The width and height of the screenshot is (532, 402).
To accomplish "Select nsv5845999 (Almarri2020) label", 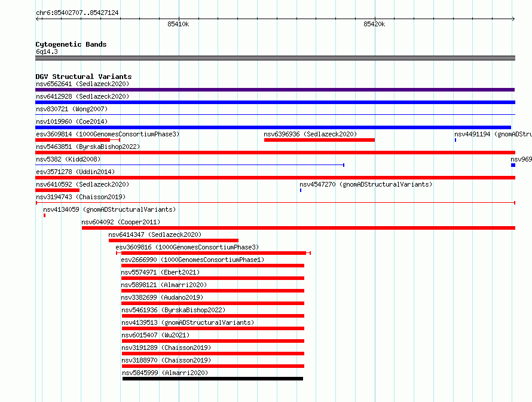I will 165,373.
